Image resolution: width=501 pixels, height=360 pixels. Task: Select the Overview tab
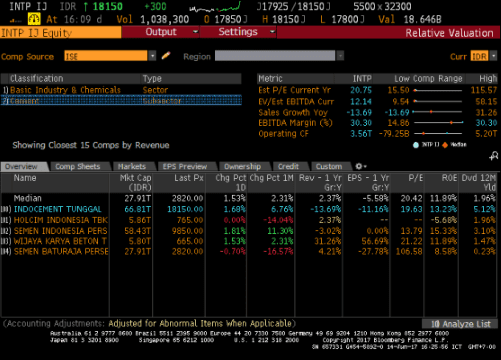click(23, 166)
